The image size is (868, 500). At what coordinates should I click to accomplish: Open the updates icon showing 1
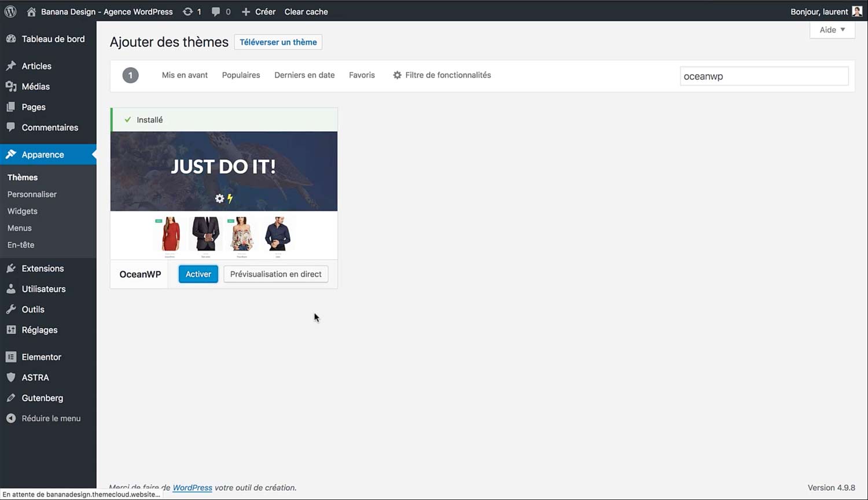click(188, 12)
